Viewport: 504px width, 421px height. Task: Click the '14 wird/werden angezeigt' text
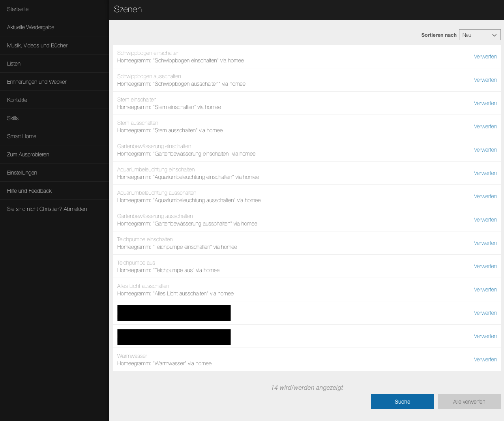307,387
